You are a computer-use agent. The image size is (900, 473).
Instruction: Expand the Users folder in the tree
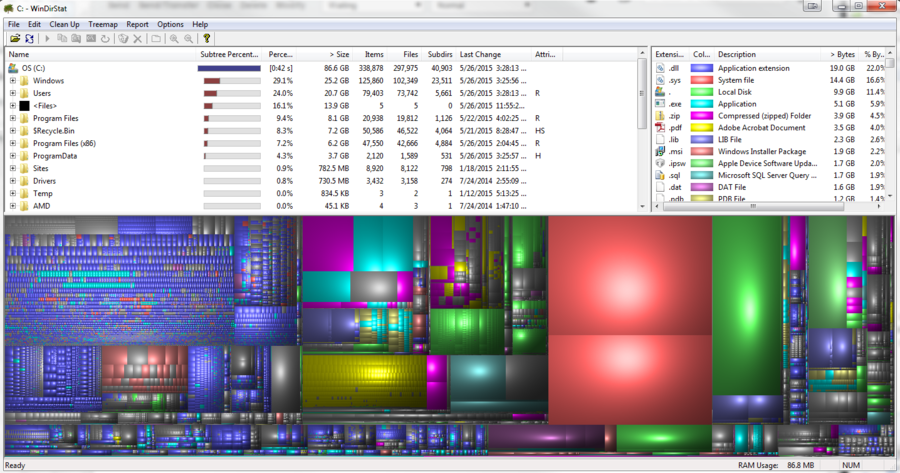pyautogui.click(x=13, y=93)
